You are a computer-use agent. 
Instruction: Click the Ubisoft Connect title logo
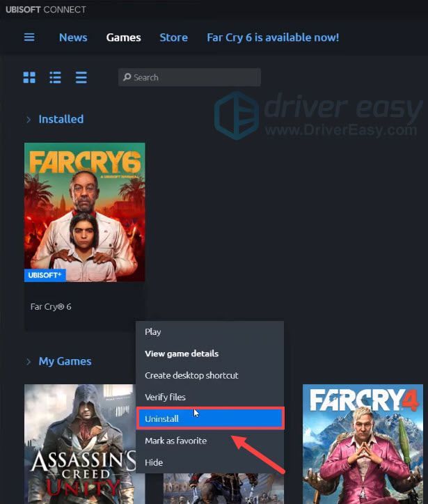[x=46, y=10]
